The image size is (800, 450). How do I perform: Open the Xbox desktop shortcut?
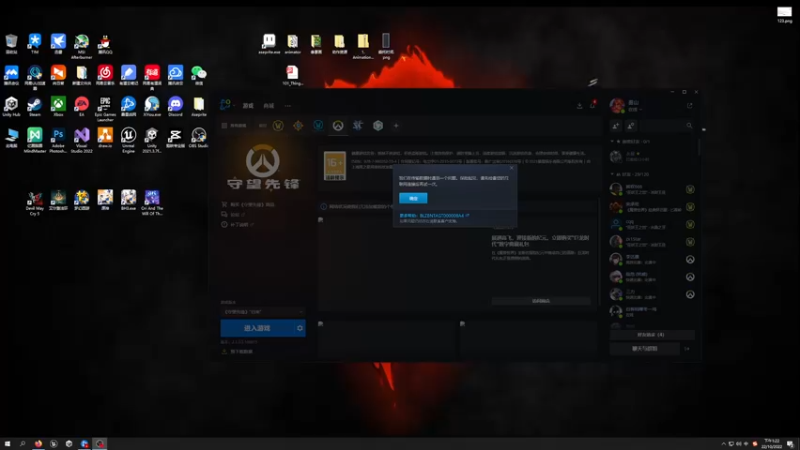58,107
